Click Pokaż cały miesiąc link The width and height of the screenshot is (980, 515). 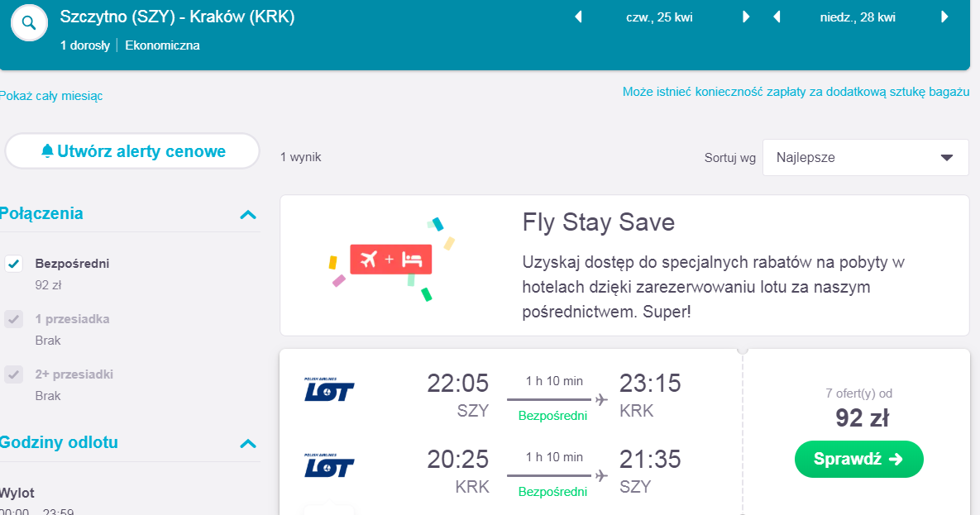point(51,96)
